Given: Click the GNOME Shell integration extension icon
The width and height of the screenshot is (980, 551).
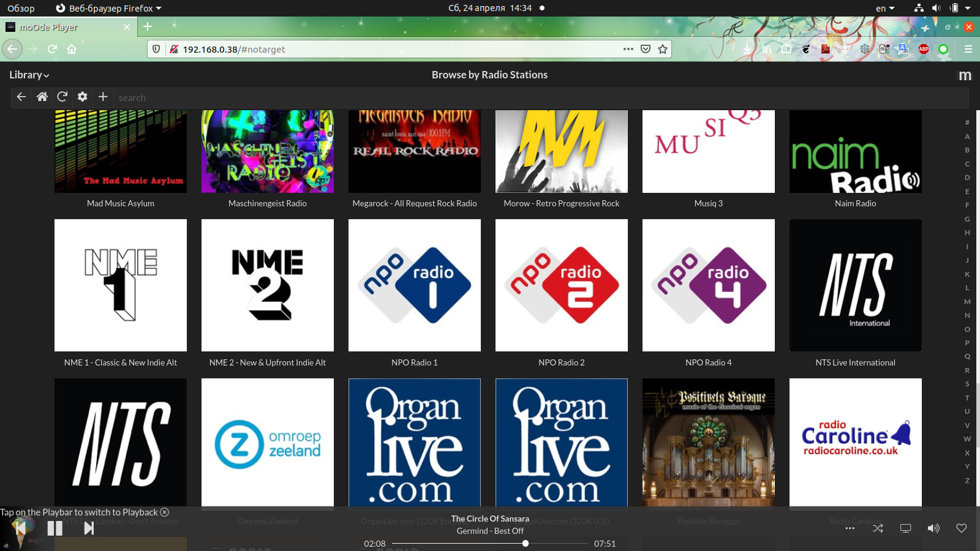Looking at the screenshot, I should coord(806,49).
